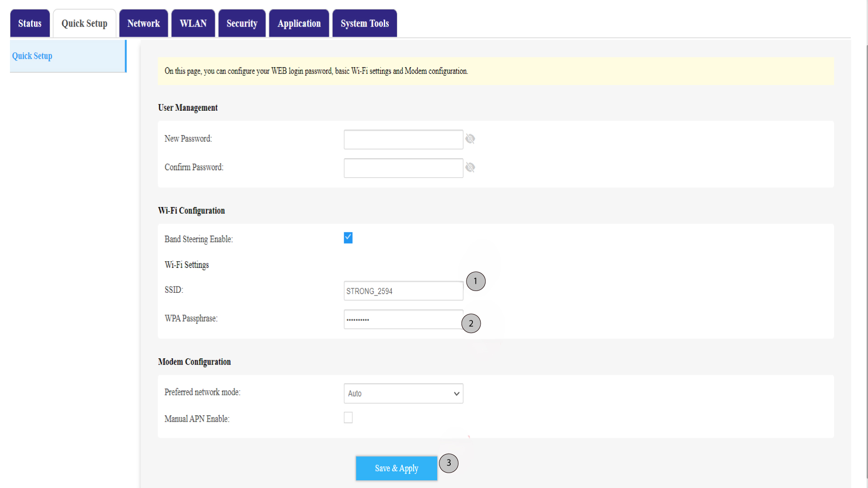
Task: Open the Security tab
Action: tap(242, 23)
